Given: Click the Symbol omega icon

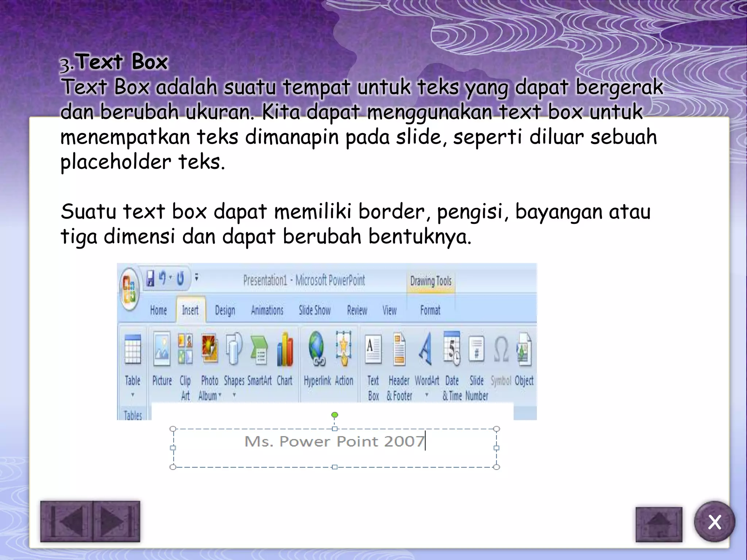Looking at the screenshot, I should [501, 349].
